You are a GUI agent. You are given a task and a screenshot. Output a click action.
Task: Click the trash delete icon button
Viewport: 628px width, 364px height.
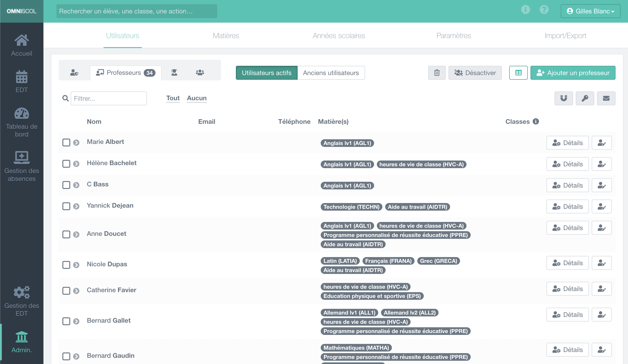pyautogui.click(x=437, y=73)
